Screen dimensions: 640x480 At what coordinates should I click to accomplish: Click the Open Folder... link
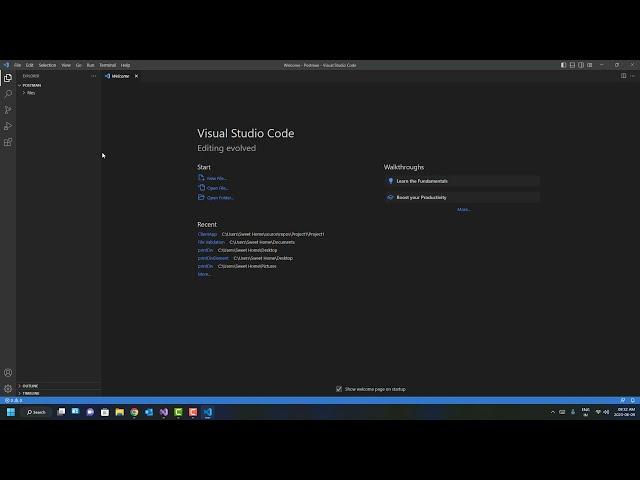(x=220, y=198)
